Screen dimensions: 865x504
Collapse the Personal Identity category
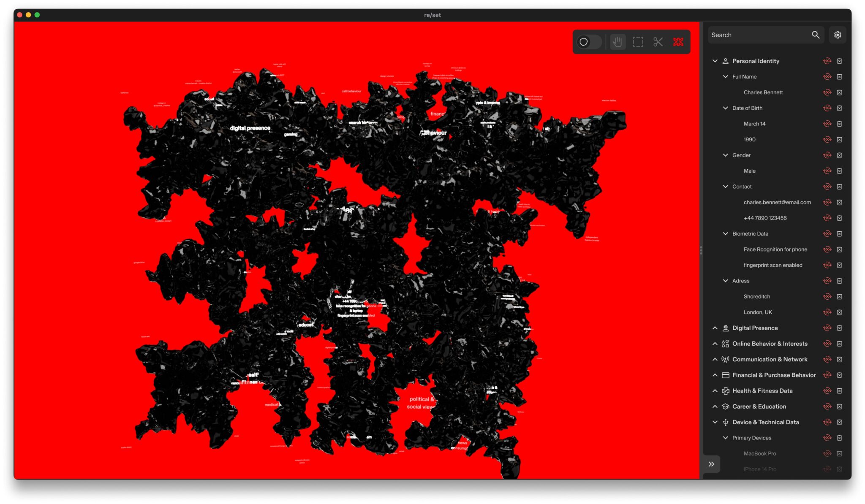715,61
